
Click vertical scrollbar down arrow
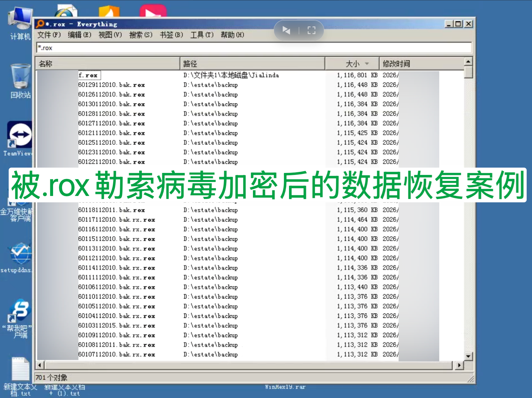tap(468, 357)
